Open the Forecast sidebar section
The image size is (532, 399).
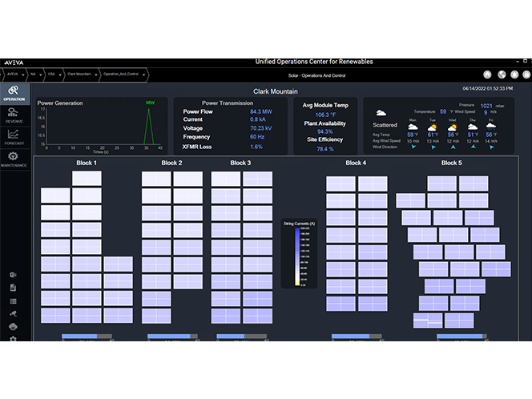point(14,137)
